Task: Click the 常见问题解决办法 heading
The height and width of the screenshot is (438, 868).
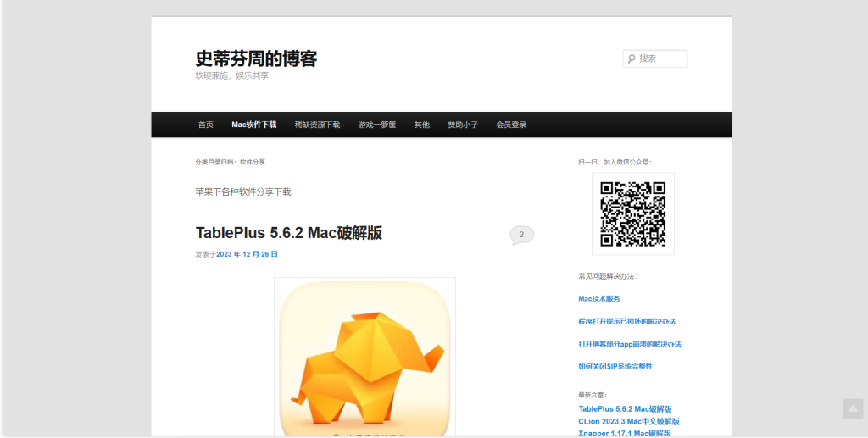Action: coord(607,276)
